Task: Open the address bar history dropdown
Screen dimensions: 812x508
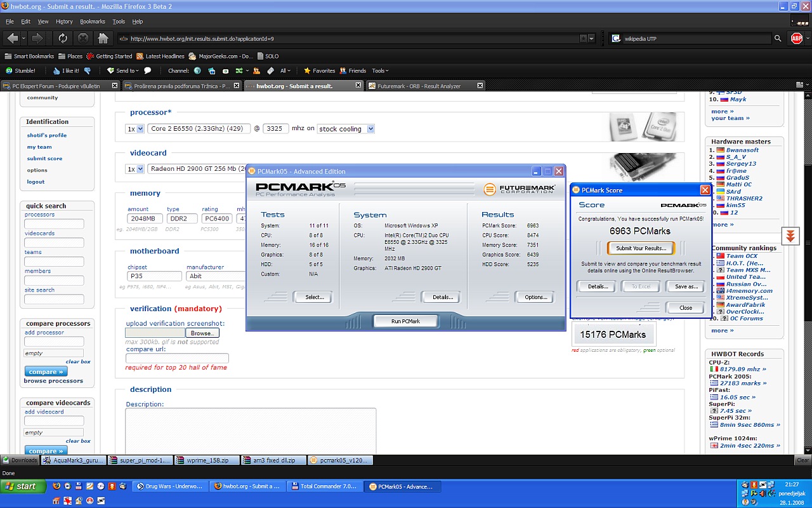Action: 592,39
